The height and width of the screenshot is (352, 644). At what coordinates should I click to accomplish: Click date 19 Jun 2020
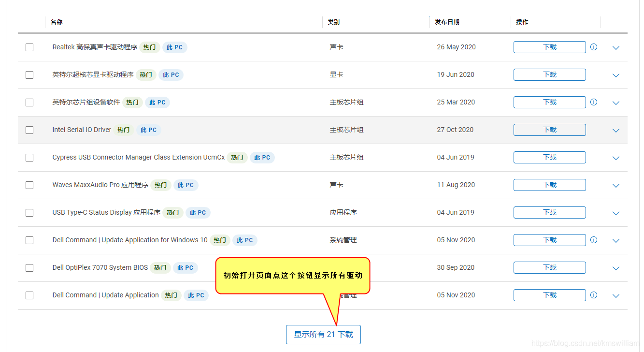[x=456, y=74]
